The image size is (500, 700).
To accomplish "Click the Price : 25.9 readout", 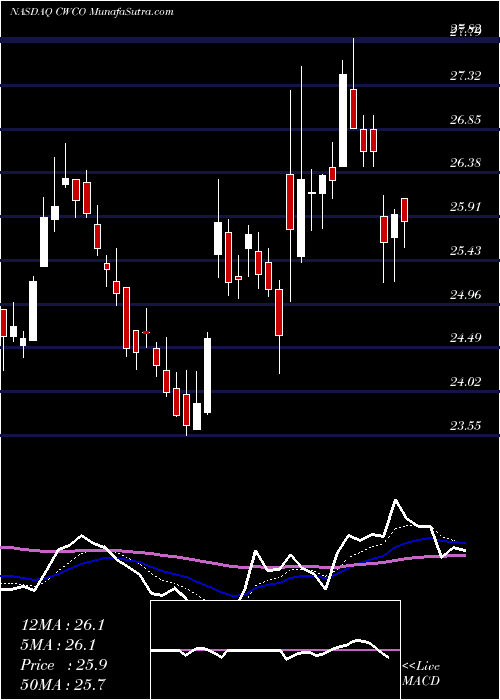I will [63, 665].
